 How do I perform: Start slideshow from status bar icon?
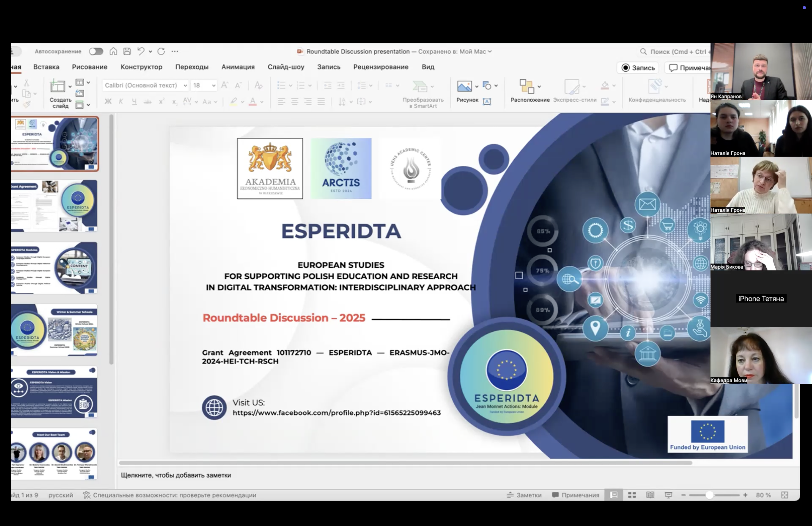[x=668, y=495]
